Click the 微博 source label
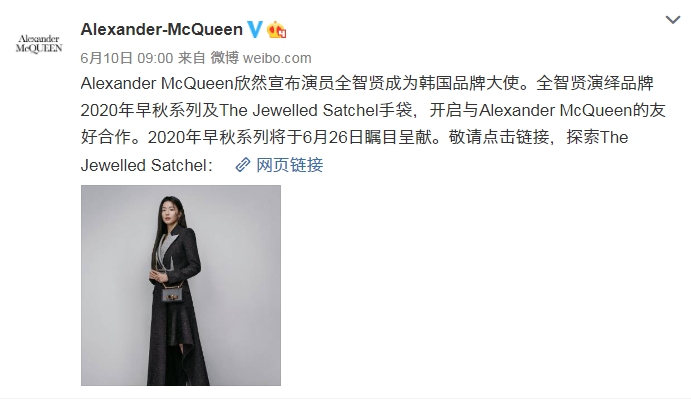Image resolution: width=691 pixels, height=400 pixels. [224, 58]
